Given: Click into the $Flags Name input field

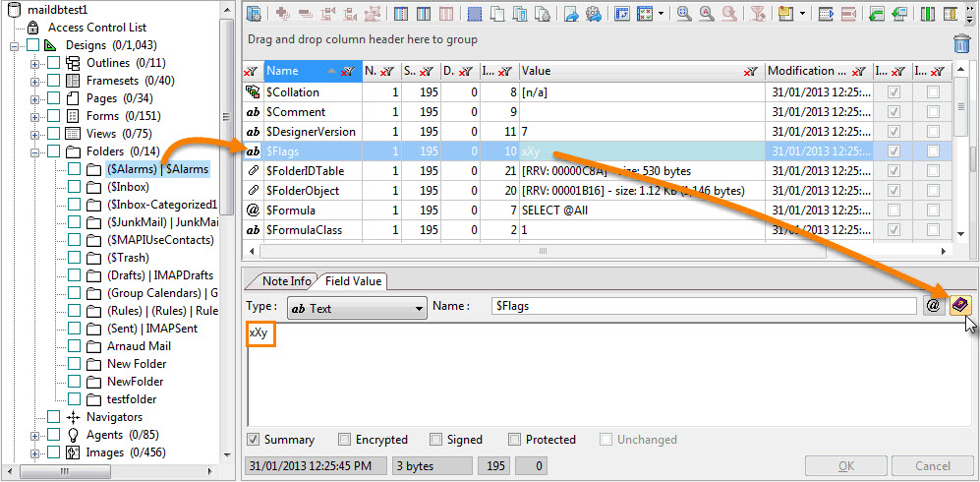Looking at the screenshot, I should tap(703, 307).
